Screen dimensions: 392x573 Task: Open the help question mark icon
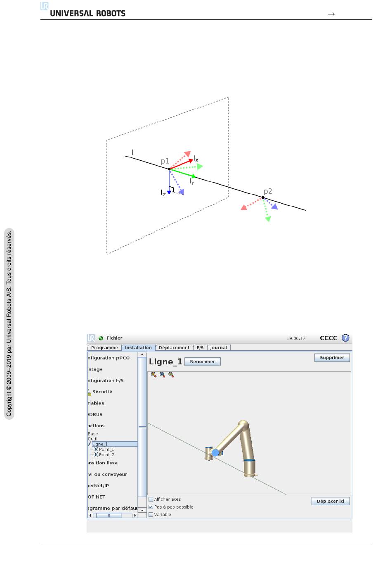click(x=345, y=338)
